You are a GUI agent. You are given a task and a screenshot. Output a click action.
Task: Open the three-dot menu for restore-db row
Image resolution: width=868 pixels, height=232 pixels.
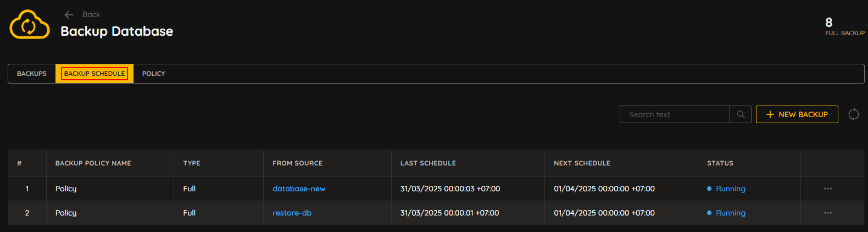pyautogui.click(x=827, y=213)
